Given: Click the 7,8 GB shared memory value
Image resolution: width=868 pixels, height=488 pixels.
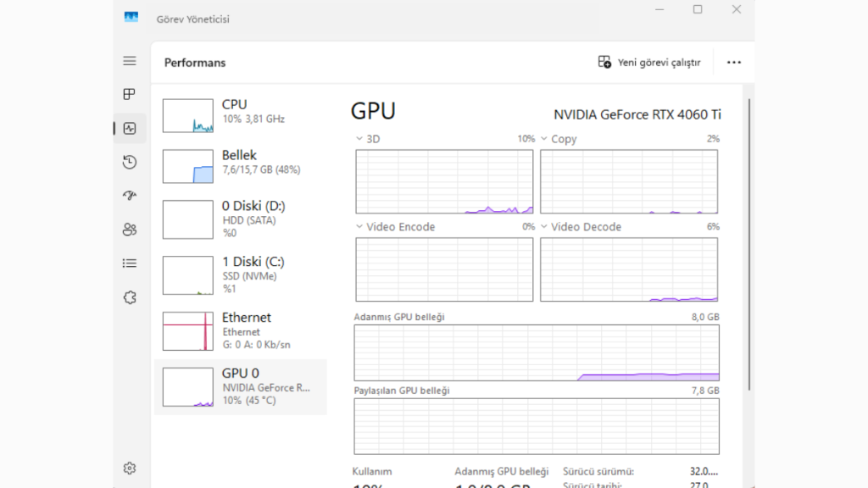Looking at the screenshot, I should 704,391.
